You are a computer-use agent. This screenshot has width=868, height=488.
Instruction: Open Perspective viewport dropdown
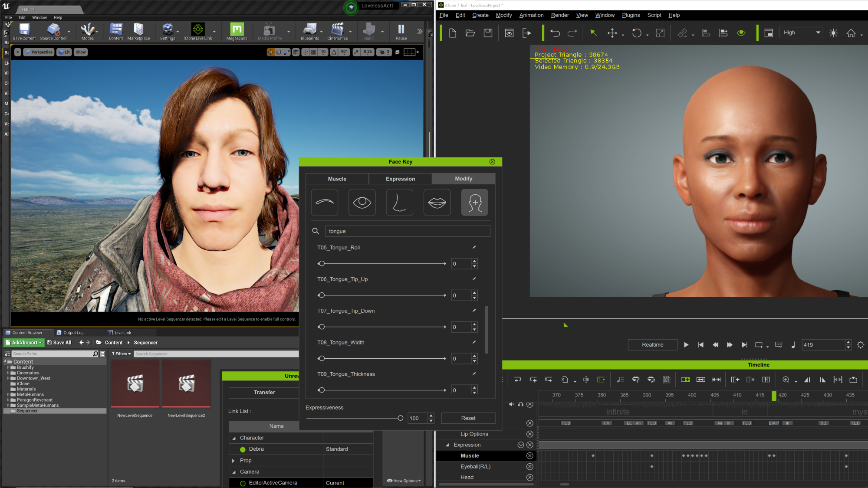pos(39,52)
